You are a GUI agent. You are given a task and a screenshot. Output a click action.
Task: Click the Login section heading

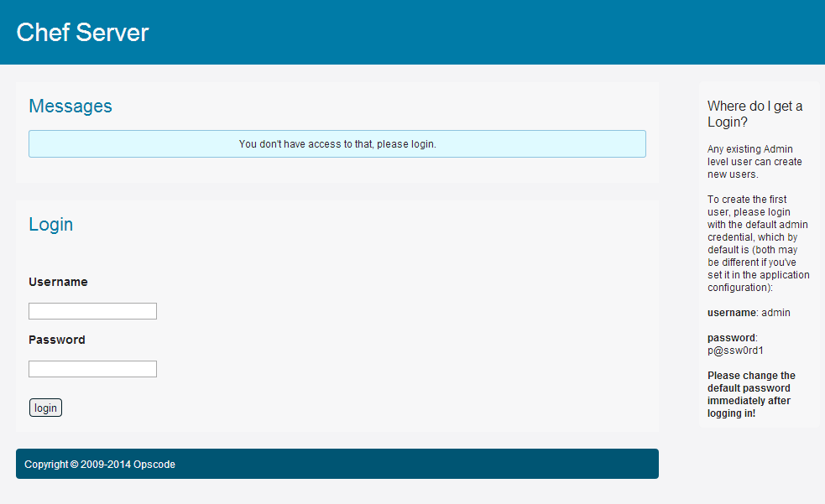[51, 225]
